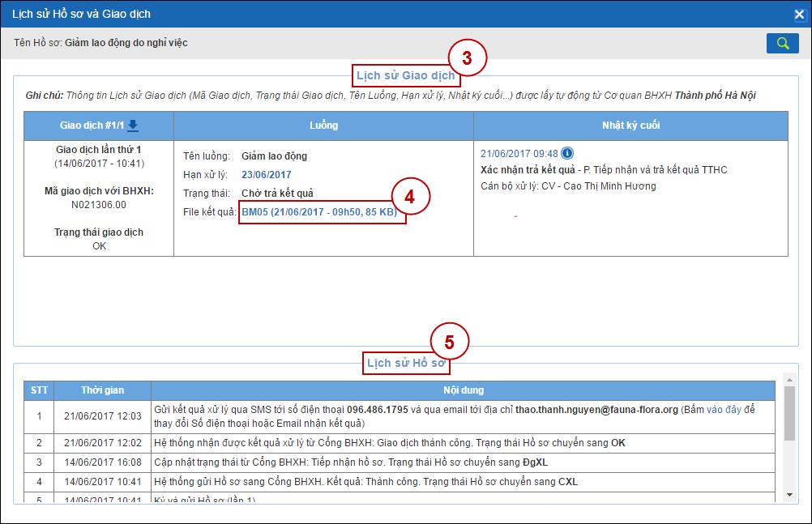The height and width of the screenshot is (524, 812).
Task: Follow the 'vào đây' link
Action: point(724,410)
